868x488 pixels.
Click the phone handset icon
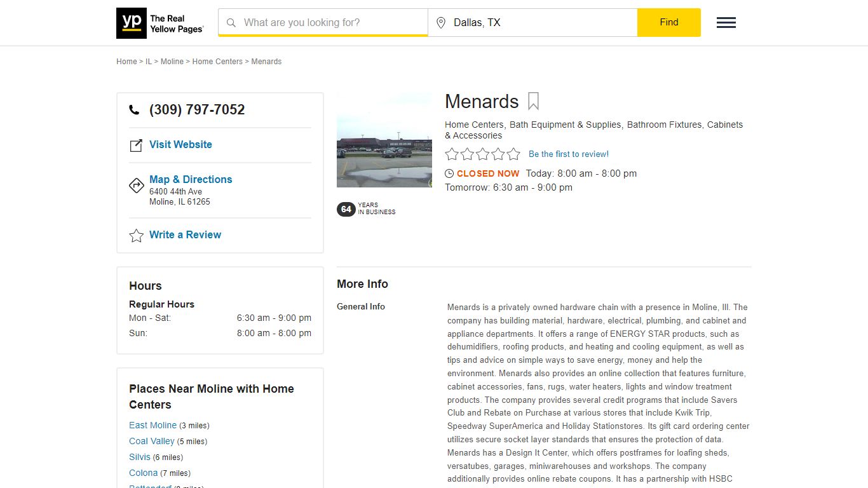pos(134,110)
